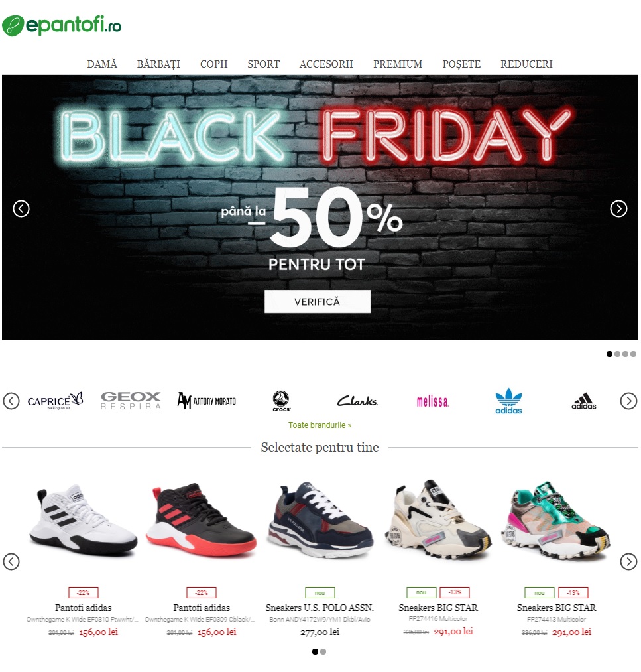Open the Toate brandurile link
This screenshot has height=672, width=641.
pos(320,425)
